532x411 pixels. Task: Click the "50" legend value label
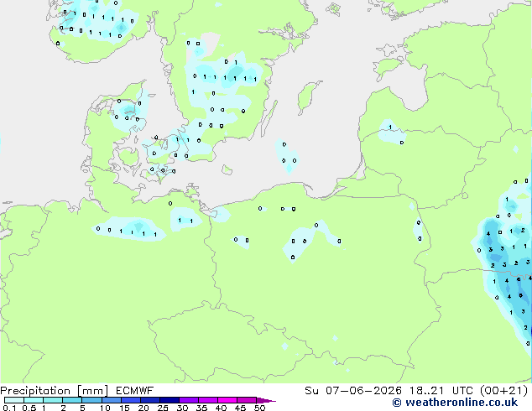click(259, 408)
